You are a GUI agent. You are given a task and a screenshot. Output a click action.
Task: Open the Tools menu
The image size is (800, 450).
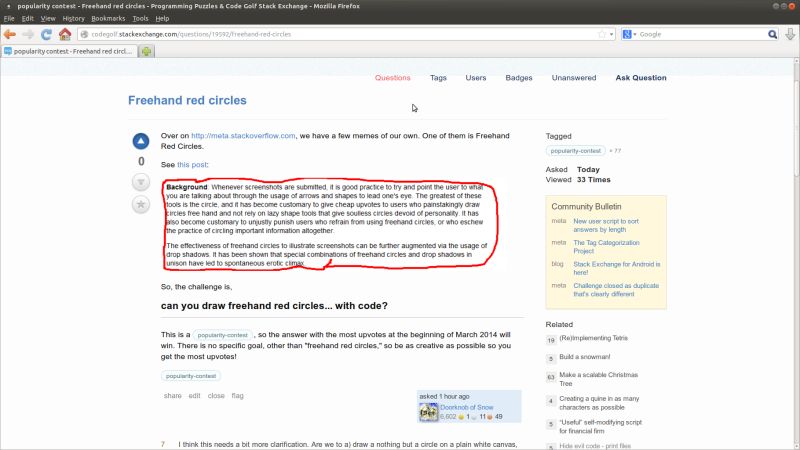[140, 18]
